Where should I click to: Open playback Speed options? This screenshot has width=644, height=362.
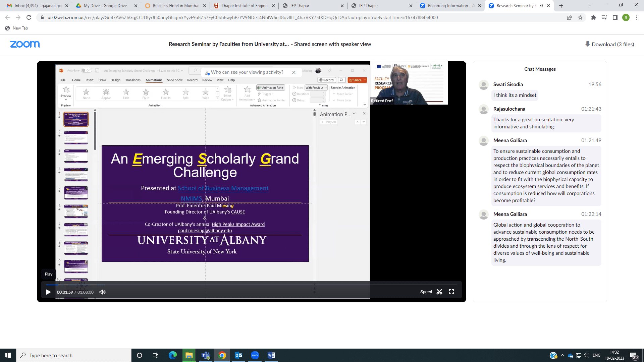[426, 292]
